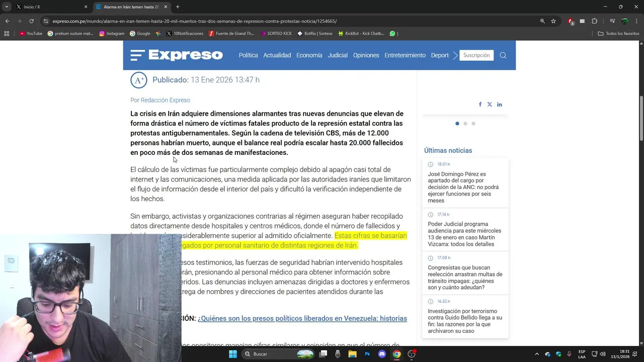This screenshot has width=644, height=362.
Task: Open the Economía menu item
Action: [x=309, y=55]
